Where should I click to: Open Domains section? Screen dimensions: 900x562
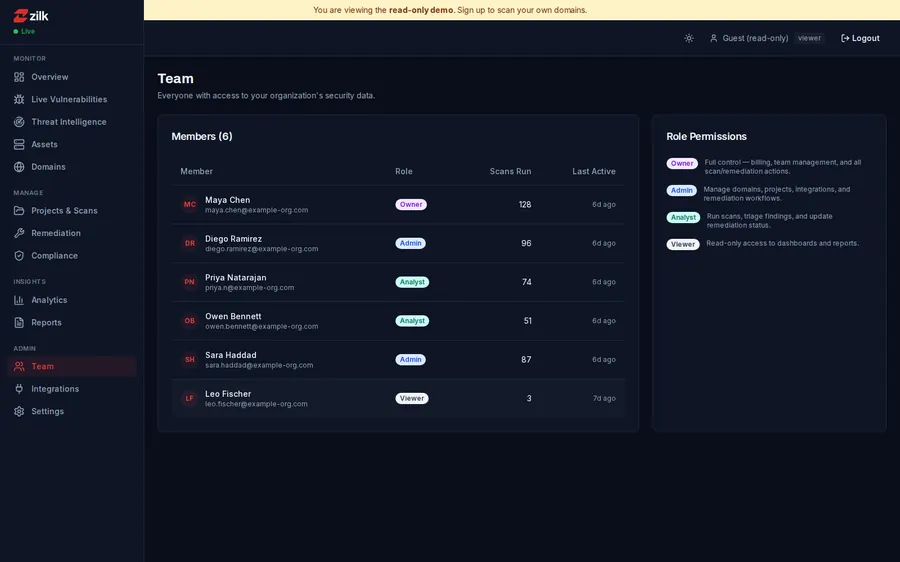point(72,166)
